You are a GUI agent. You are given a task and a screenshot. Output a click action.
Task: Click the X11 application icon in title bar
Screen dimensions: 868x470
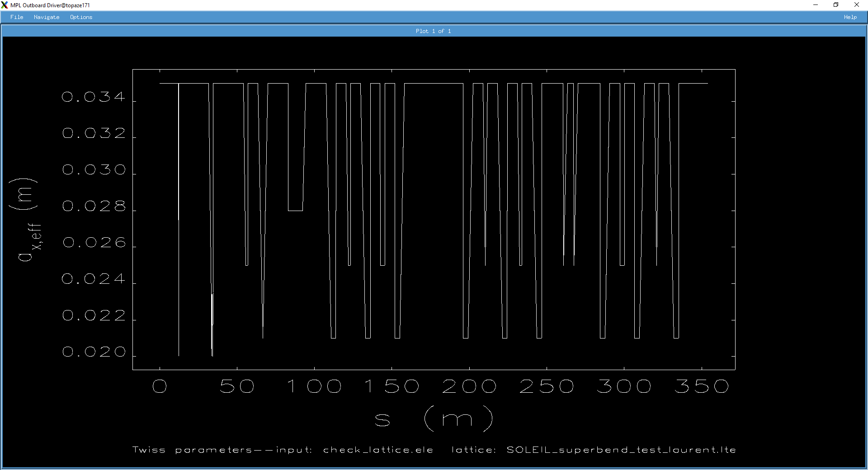pyautogui.click(x=5, y=5)
